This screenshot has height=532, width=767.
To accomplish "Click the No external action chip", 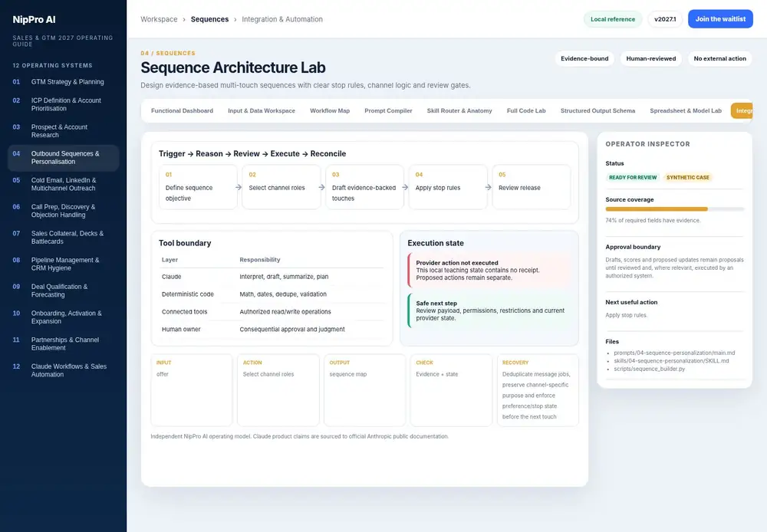I will pyautogui.click(x=719, y=59).
